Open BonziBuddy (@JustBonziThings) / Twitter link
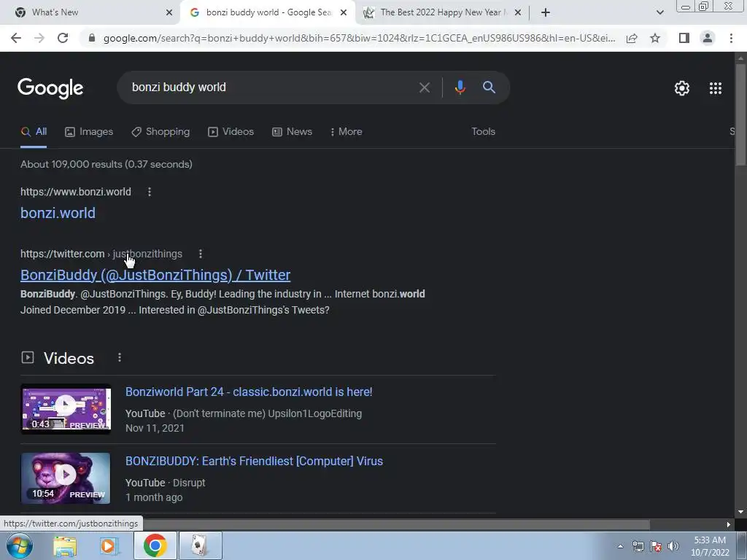 point(155,275)
